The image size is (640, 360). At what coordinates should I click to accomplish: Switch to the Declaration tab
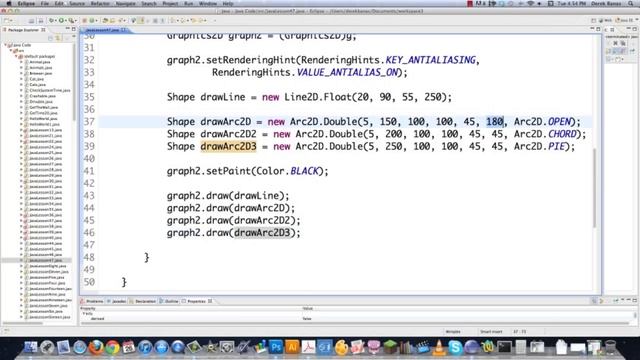click(x=143, y=301)
